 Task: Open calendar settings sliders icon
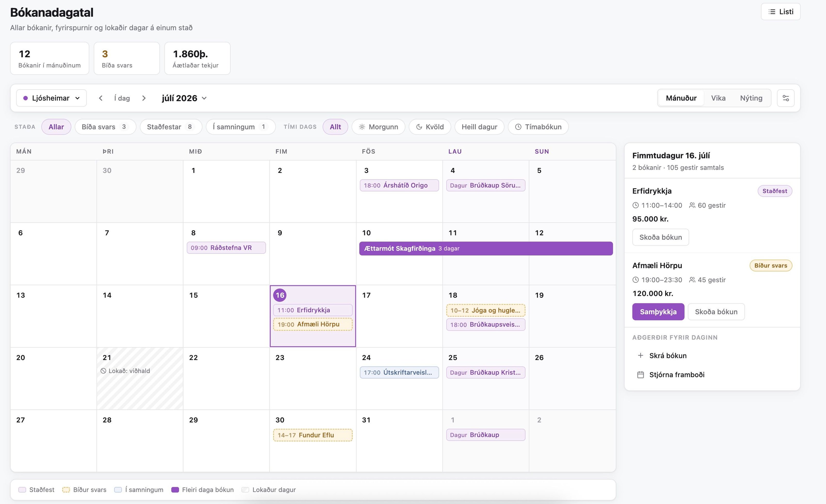(785, 98)
